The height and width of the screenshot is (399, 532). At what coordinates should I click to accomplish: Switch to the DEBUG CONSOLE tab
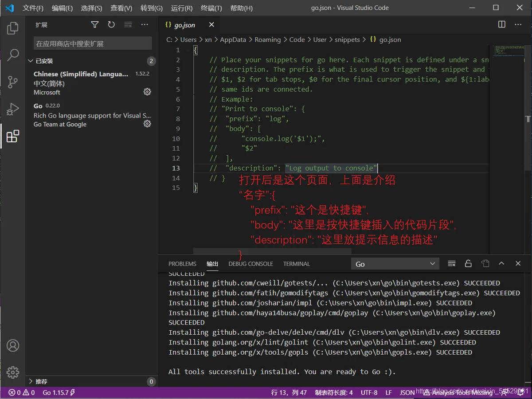pyautogui.click(x=250, y=264)
